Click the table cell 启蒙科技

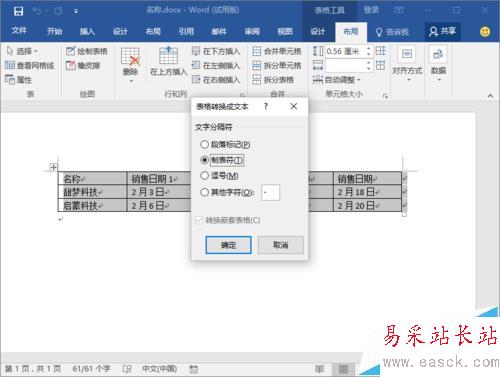(92, 205)
